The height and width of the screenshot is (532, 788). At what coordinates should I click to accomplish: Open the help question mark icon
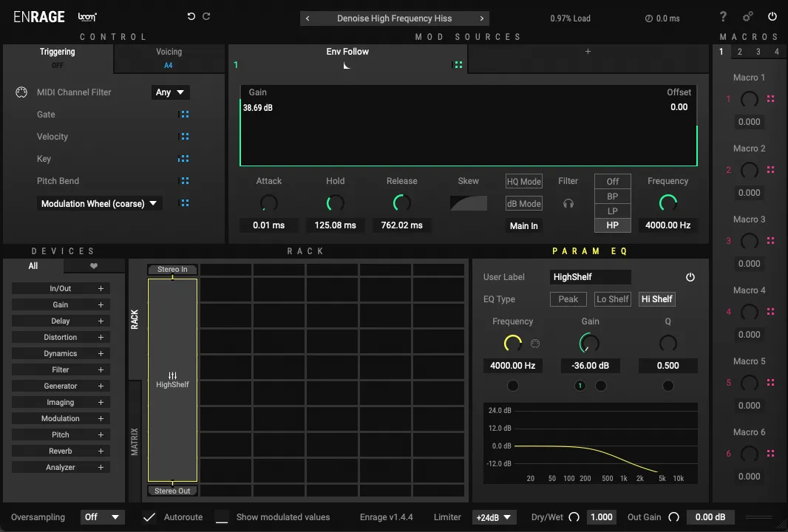tap(723, 17)
